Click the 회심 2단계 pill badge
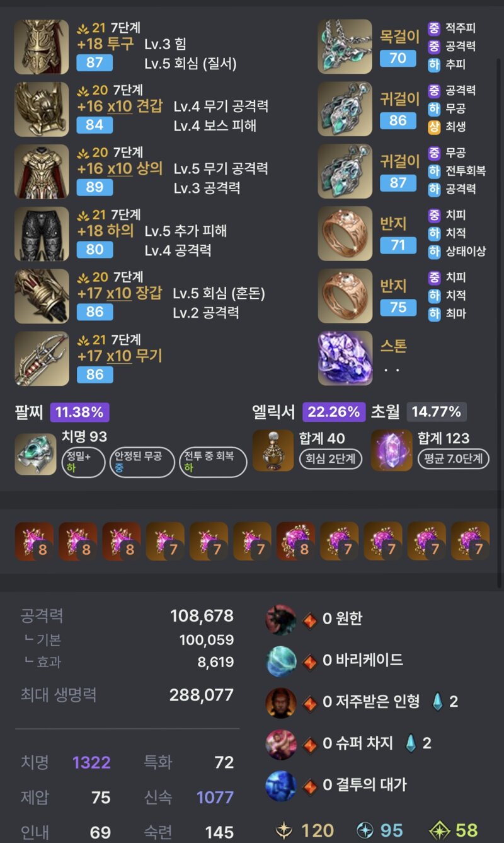The height and width of the screenshot is (843, 504). (x=330, y=458)
